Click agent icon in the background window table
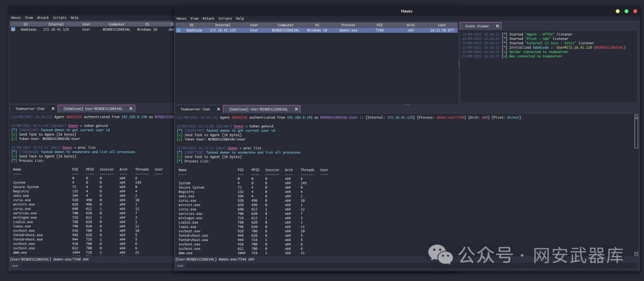Screen dimensions: 644x281 [x=13, y=30]
